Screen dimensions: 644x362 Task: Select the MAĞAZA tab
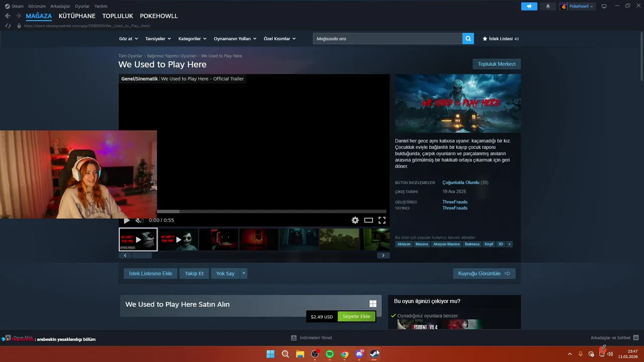pos(39,16)
